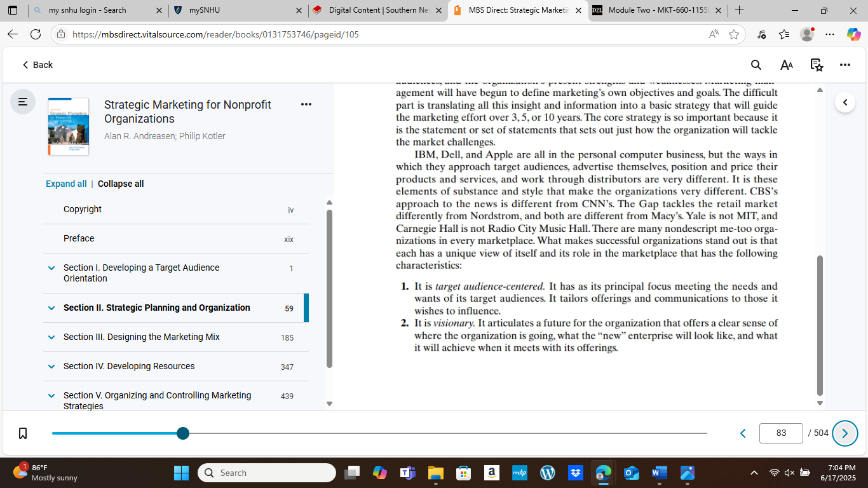Open the browser favorites list
Image resolution: width=868 pixels, height=488 pixels.
pyautogui.click(x=784, y=34)
